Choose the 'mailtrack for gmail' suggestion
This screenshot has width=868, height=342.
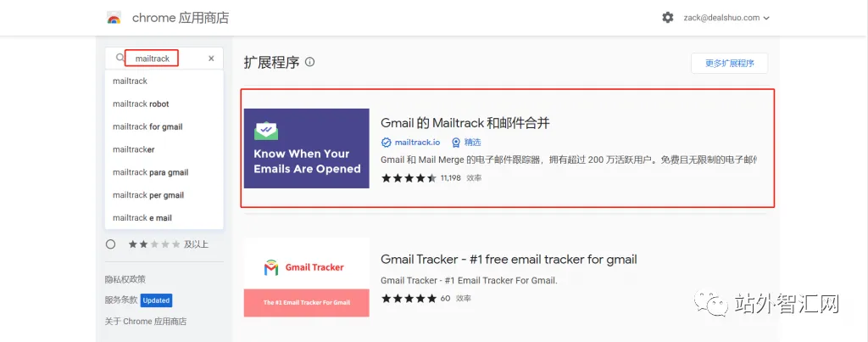164,126
